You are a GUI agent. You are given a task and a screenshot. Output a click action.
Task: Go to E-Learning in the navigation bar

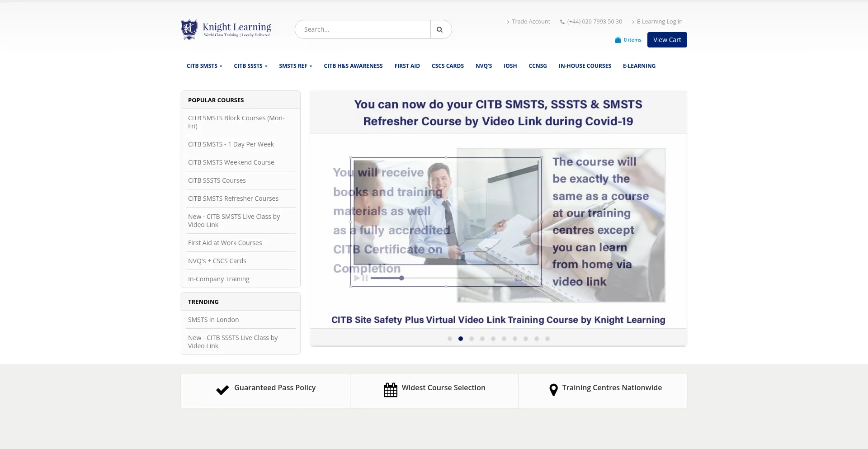(639, 66)
